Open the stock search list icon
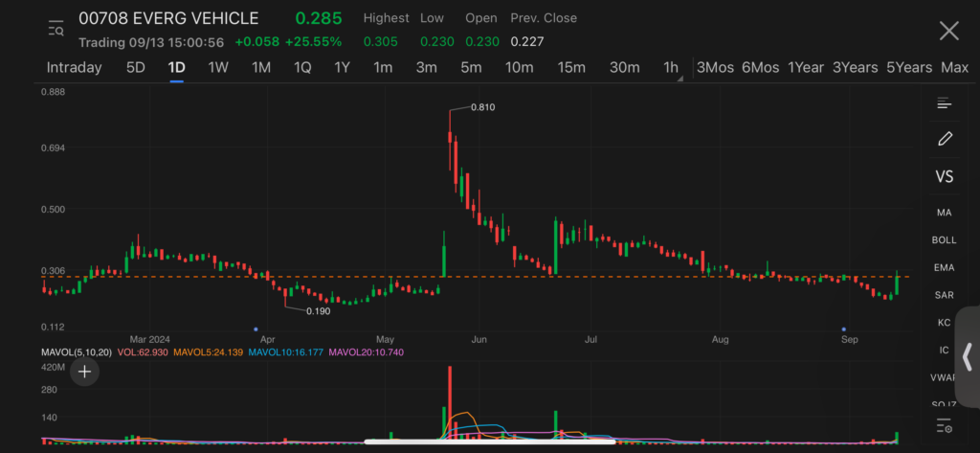Image resolution: width=980 pixels, height=453 pixels. [56, 30]
